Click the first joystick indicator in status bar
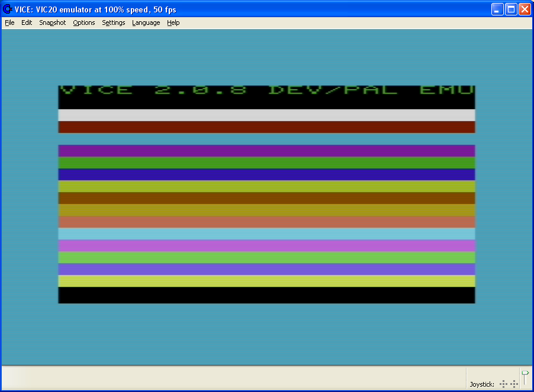This screenshot has height=392, width=534. click(x=503, y=384)
